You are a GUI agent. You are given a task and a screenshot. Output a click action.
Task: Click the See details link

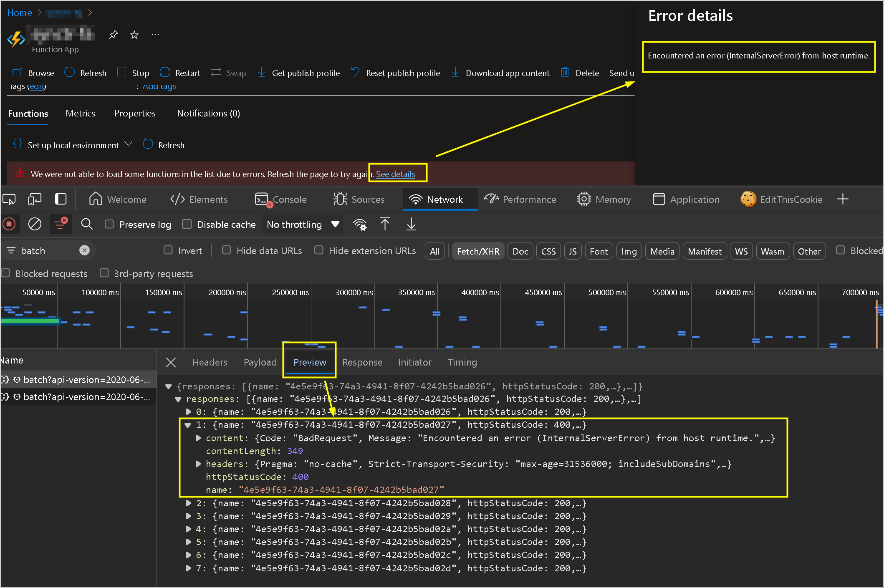[395, 174]
